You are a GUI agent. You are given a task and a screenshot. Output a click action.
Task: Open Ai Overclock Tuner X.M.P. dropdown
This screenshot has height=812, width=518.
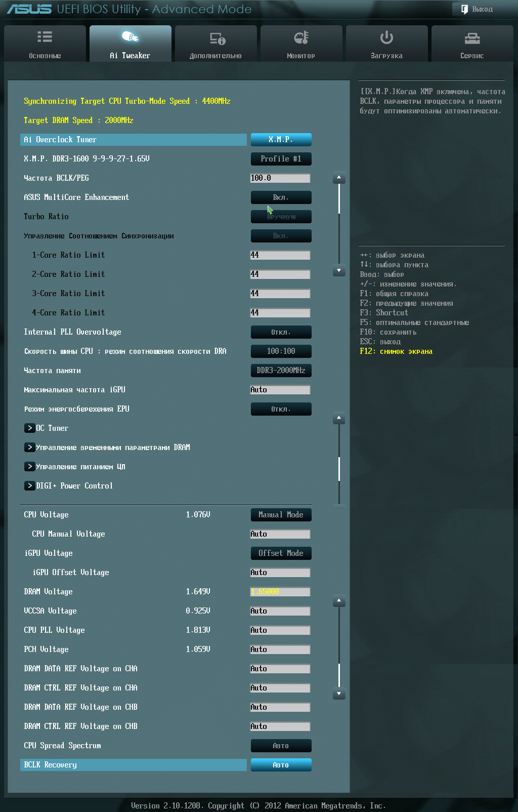click(x=281, y=140)
